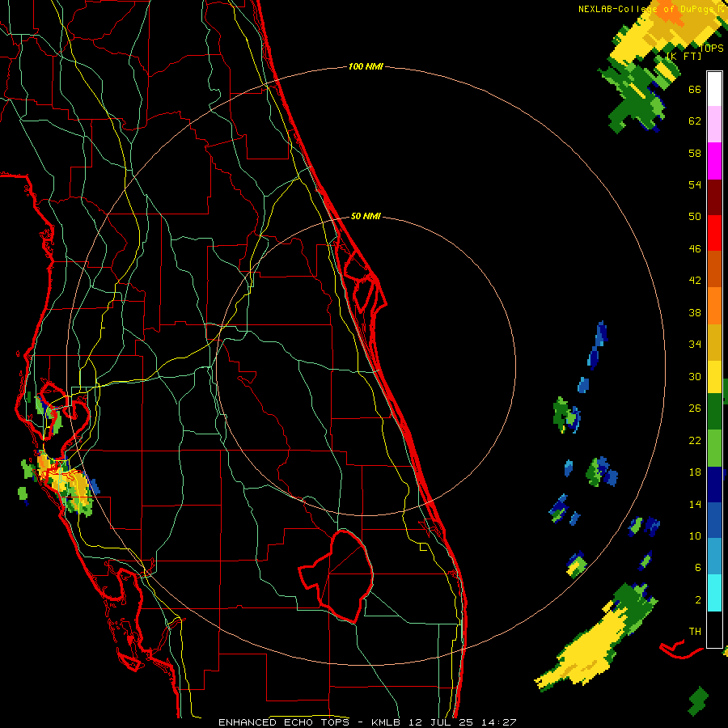Pick the magenta legend color block

(x=714, y=161)
